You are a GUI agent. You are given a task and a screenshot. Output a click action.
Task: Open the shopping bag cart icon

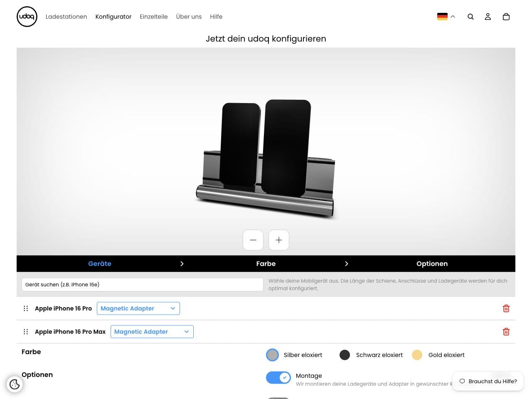[x=506, y=17]
